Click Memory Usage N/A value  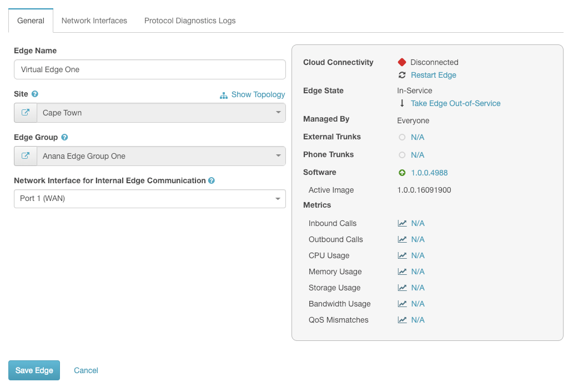pos(418,272)
